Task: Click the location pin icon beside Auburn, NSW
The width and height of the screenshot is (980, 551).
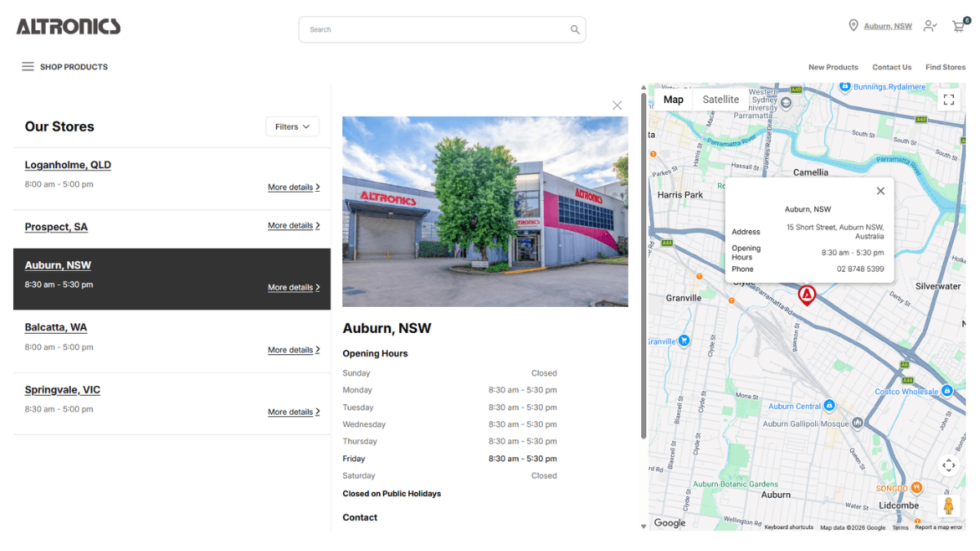Action: [853, 26]
